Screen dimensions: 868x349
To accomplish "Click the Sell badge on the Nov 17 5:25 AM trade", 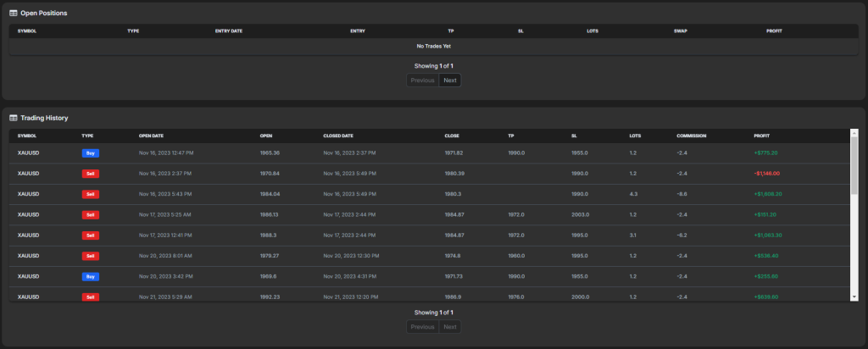I will tap(91, 214).
